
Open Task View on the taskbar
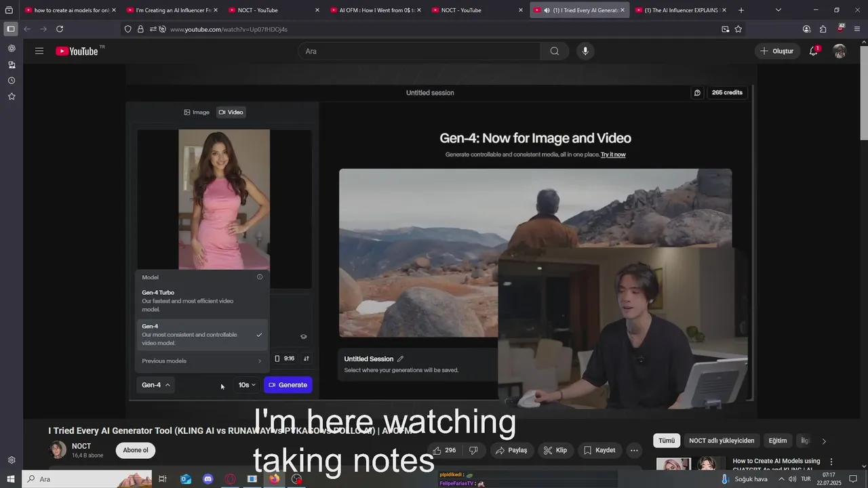coord(163,479)
